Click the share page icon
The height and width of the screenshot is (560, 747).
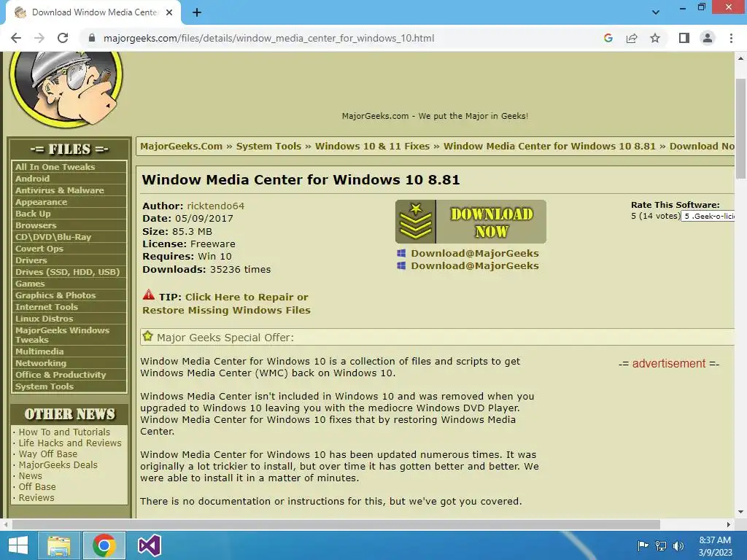[632, 38]
